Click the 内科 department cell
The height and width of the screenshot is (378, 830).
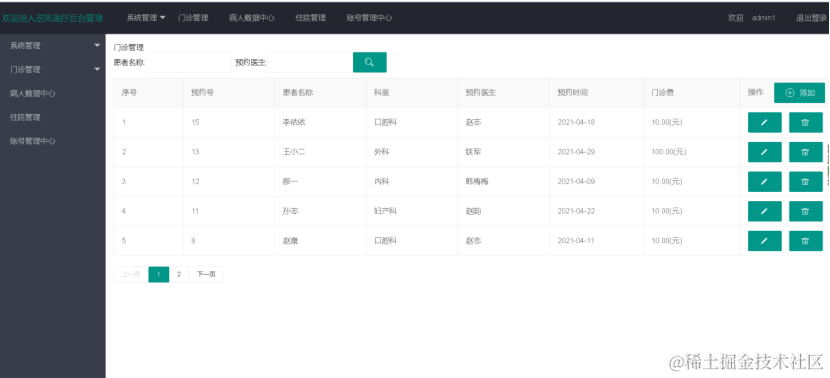[382, 182]
